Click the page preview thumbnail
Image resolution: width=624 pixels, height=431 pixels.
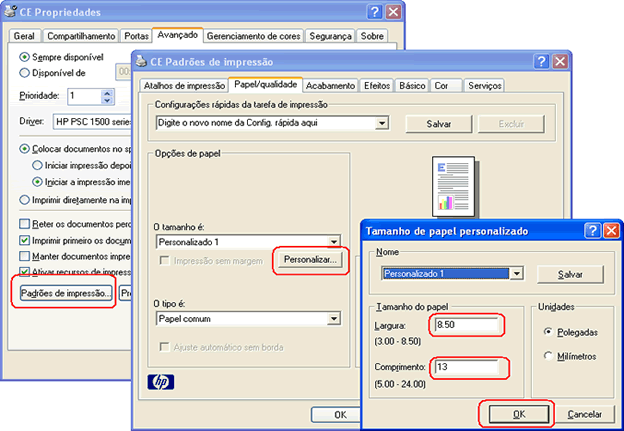pyautogui.click(x=454, y=186)
